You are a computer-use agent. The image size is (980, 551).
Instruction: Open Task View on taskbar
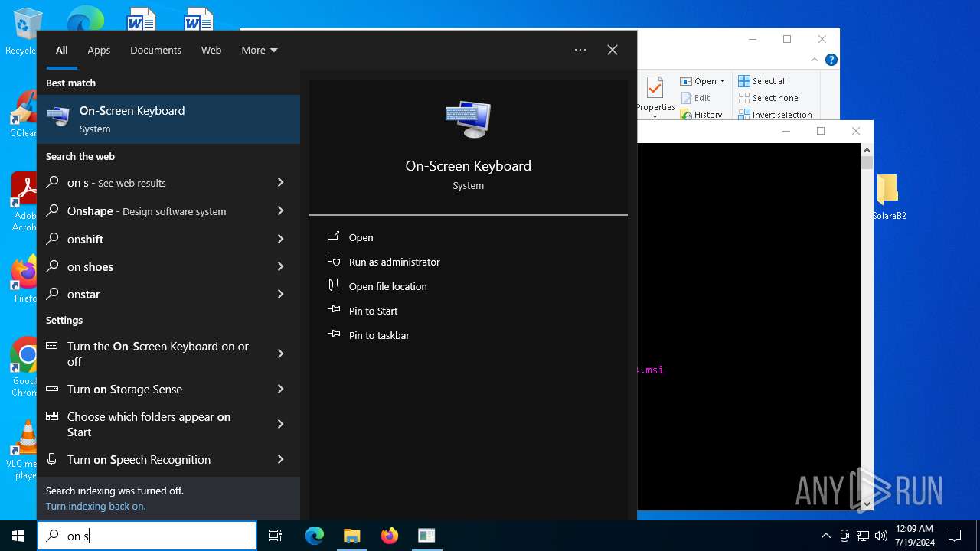coord(276,536)
